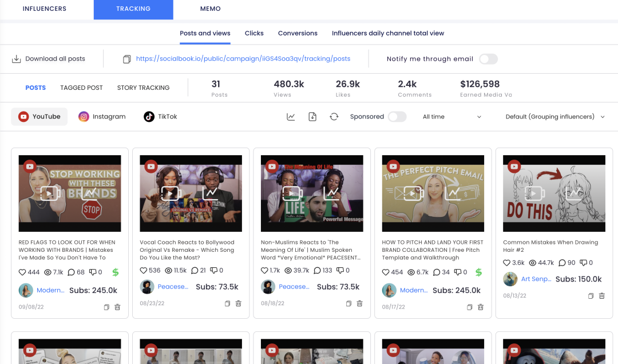Delete the 09/08/22 post

[117, 307]
